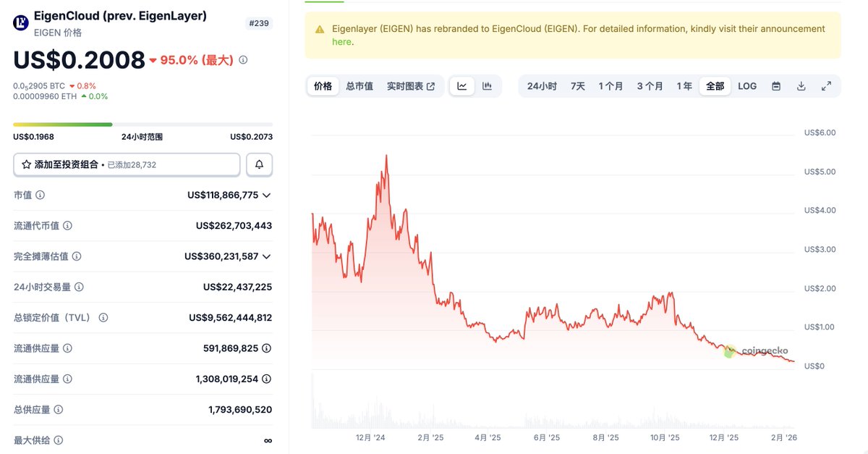Switch to line chart view
This screenshot has height=454, width=868.
(x=461, y=86)
